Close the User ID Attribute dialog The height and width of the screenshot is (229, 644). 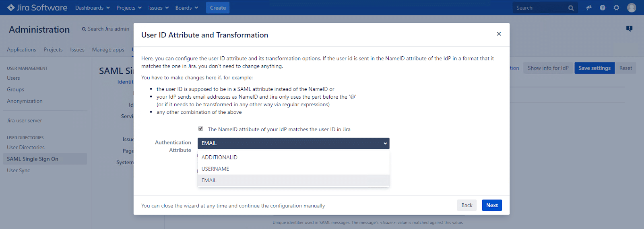499,34
